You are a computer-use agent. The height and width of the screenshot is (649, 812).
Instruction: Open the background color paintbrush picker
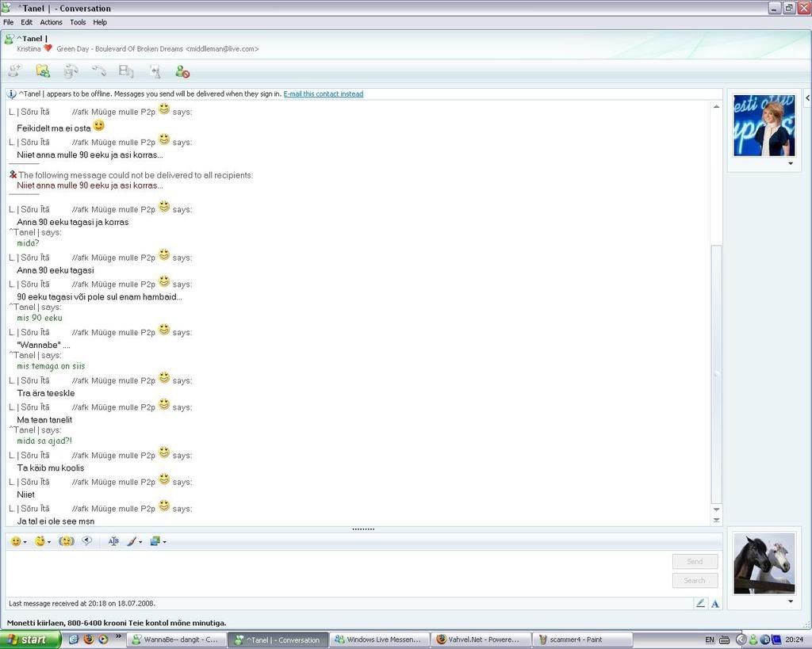point(134,541)
